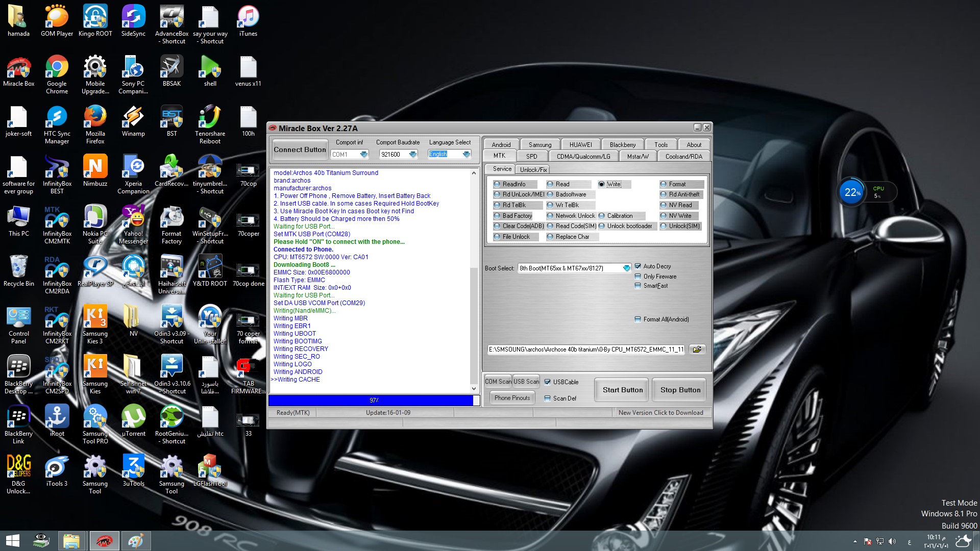Click the Start Button
The height and width of the screenshot is (551, 980).
click(622, 390)
